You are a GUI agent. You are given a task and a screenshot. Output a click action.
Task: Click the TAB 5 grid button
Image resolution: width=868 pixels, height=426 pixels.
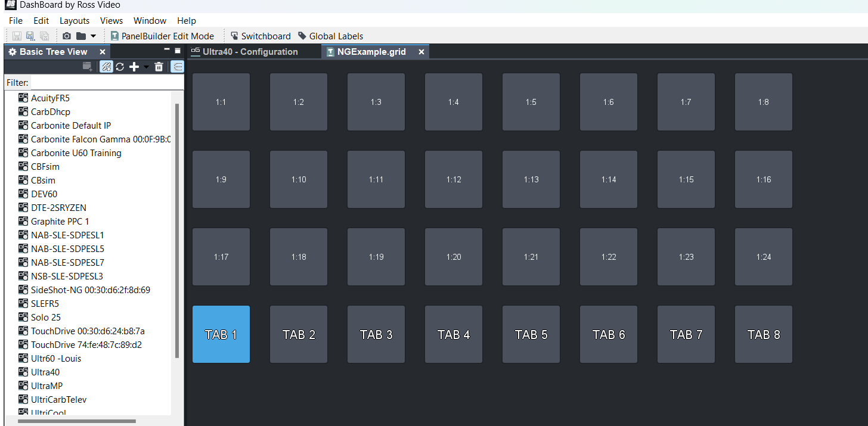[x=531, y=334]
